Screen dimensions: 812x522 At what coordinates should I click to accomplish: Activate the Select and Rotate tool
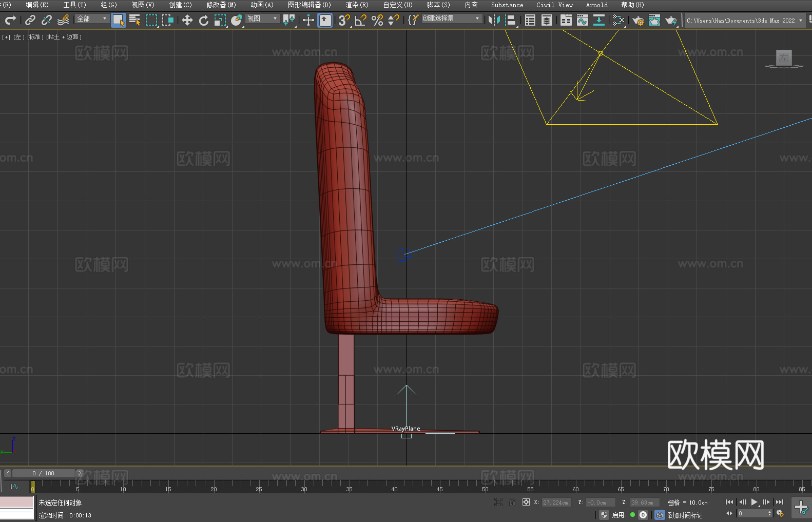(204, 20)
